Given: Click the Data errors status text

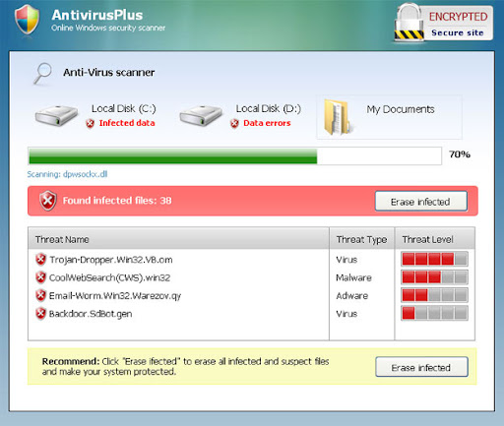Looking at the screenshot, I should pyautogui.click(x=267, y=123).
